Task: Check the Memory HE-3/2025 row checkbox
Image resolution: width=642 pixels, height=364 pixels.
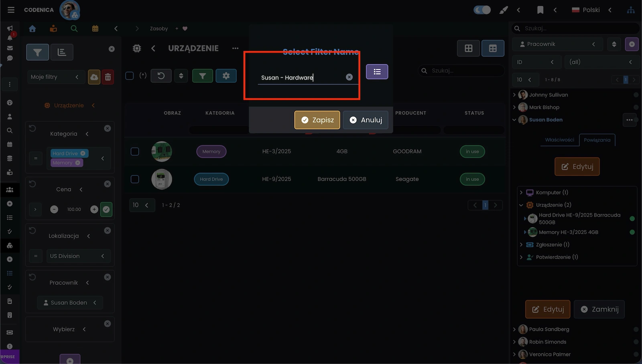Action: click(135, 151)
